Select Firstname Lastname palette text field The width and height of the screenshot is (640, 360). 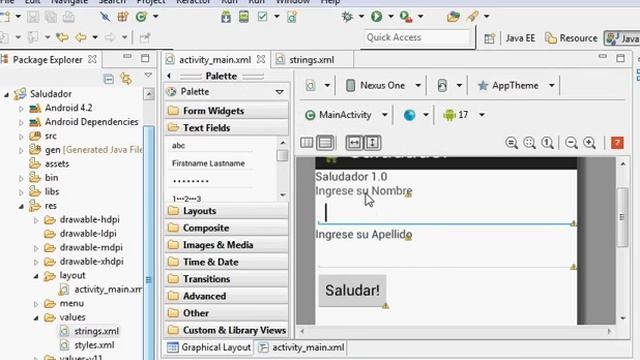pyautogui.click(x=208, y=163)
